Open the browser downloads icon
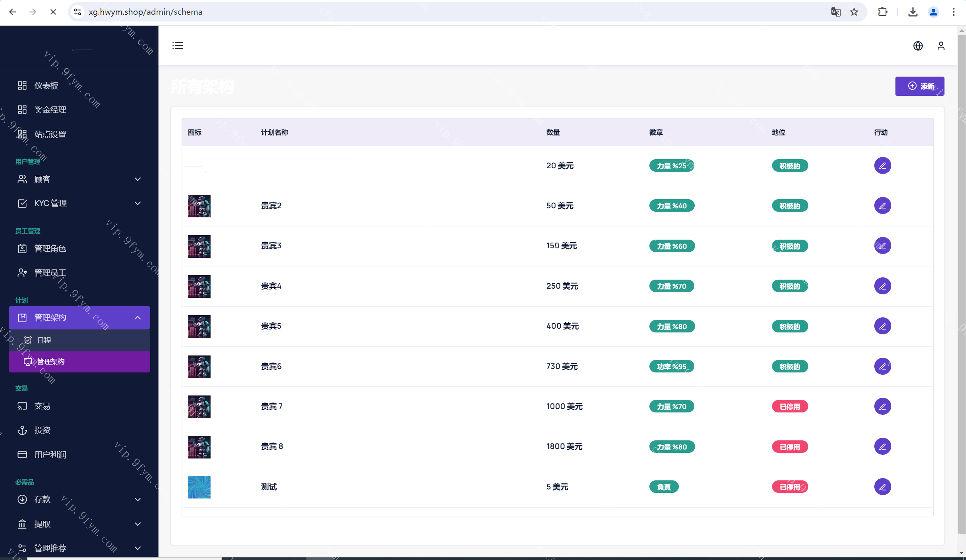The image size is (966, 560). click(913, 12)
